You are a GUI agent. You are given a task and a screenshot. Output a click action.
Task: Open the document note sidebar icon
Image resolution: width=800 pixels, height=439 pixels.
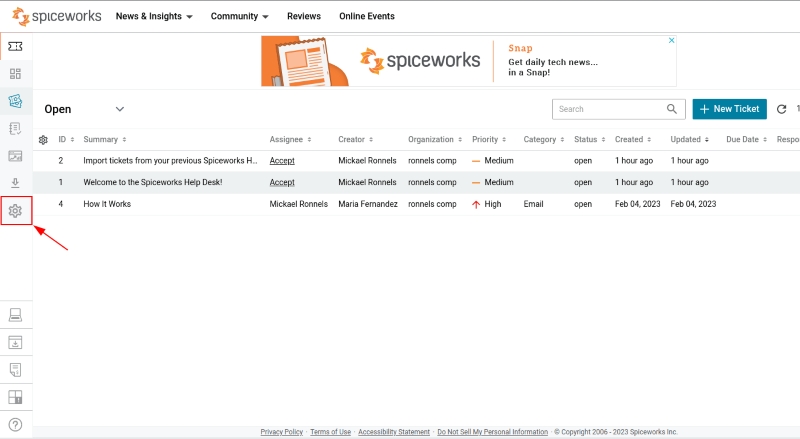coord(15,370)
